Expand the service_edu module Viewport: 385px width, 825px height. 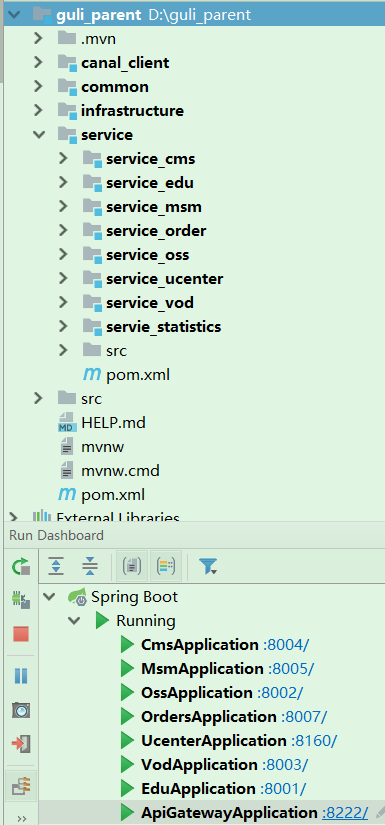(x=63, y=183)
